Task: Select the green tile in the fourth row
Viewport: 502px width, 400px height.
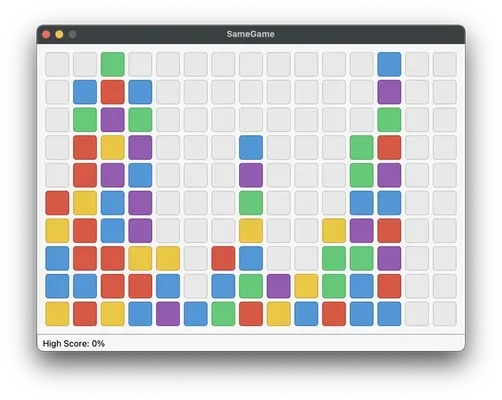Action: coord(362,147)
